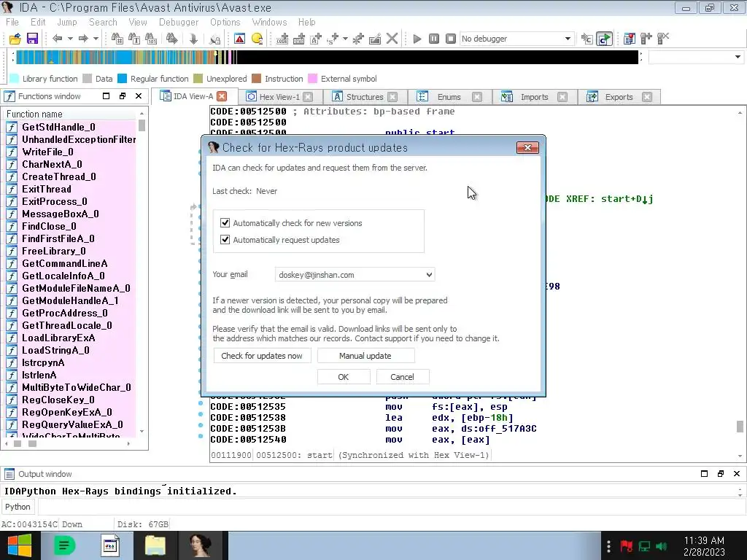The width and height of the screenshot is (747, 560).
Task: Click the make CODE toolbar icon
Action: (x=282, y=39)
